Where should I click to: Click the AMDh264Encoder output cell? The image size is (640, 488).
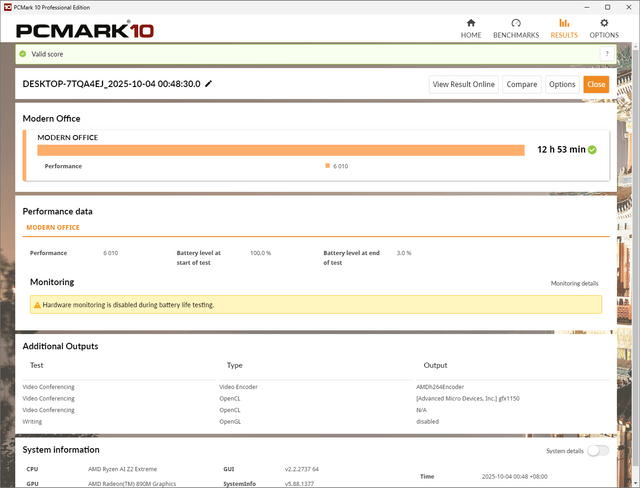pos(440,387)
